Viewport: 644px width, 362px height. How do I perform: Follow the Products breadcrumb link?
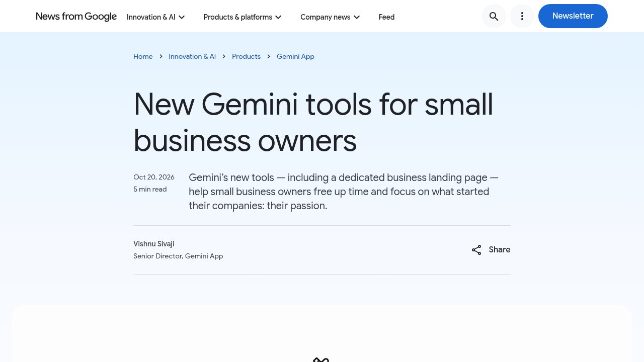(246, 56)
